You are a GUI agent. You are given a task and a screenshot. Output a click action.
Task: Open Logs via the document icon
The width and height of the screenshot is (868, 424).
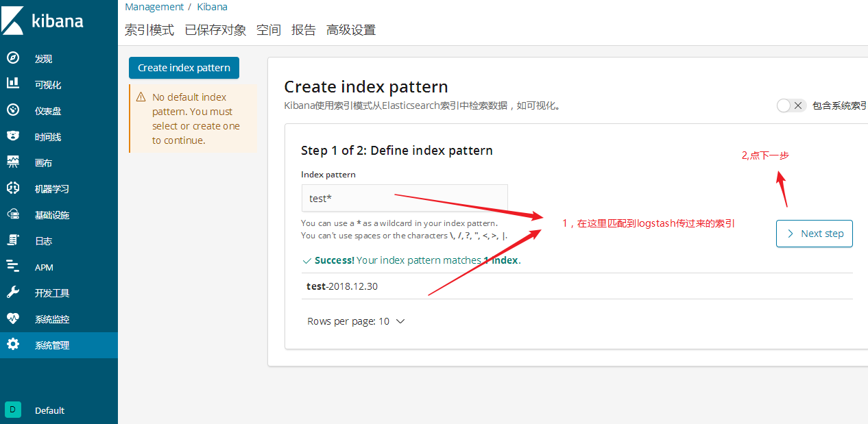coord(13,240)
